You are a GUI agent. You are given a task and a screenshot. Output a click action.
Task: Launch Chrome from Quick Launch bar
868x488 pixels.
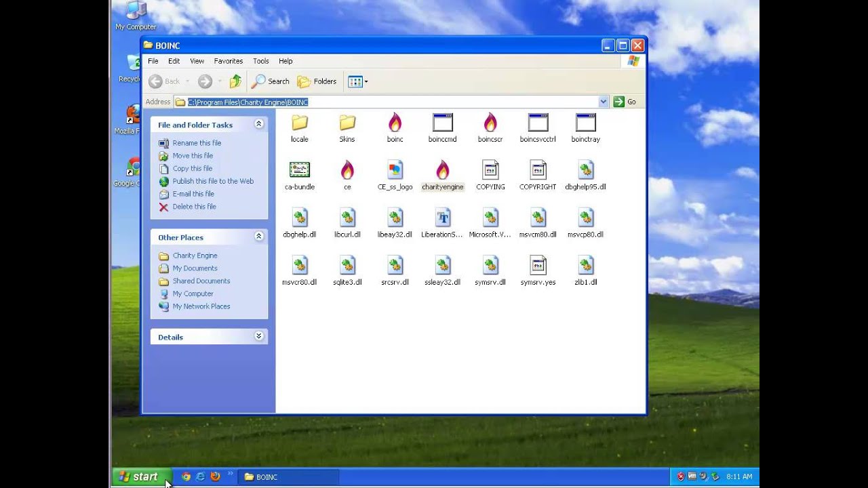186,476
